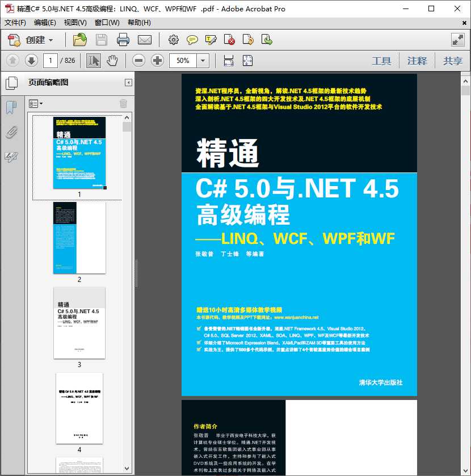Open a file using the folder icon
471x476 pixels.
(x=79, y=40)
